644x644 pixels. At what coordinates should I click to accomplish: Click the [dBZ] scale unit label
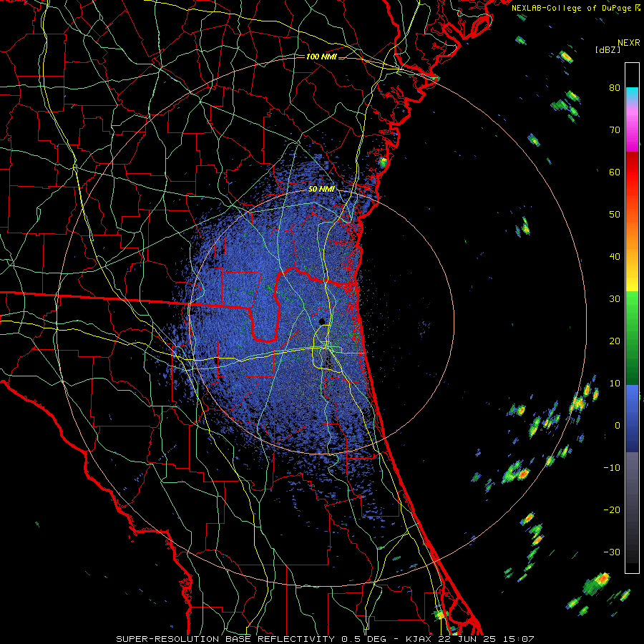pyautogui.click(x=608, y=49)
